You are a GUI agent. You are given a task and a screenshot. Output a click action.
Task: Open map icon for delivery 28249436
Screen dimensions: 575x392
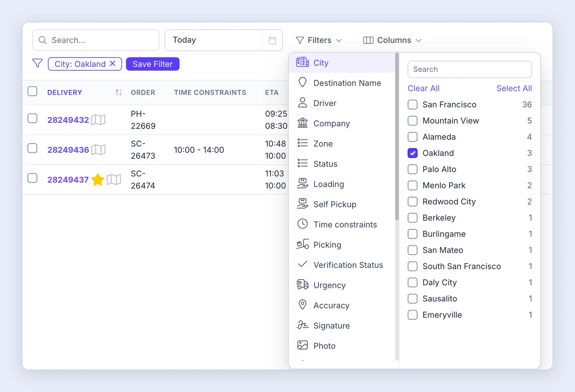pyautogui.click(x=98, y=149)
